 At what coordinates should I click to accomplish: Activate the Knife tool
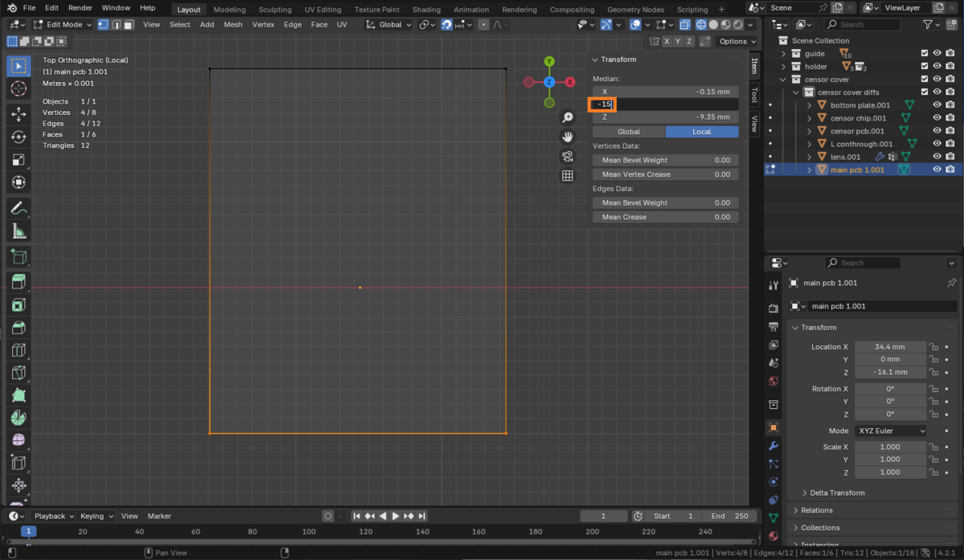[x=18, y=373]
